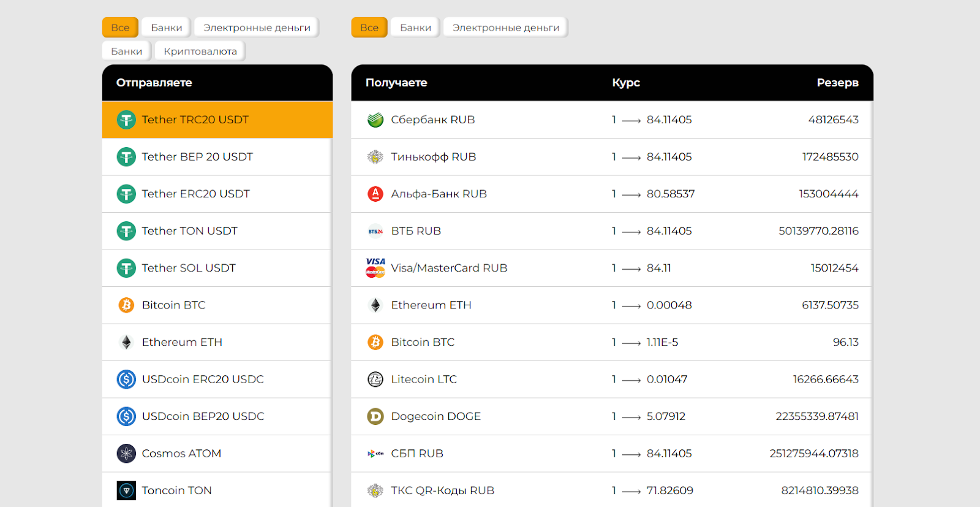Click the ВТБ RUB reserve amount
980x507 pixels.
[818, 231]
